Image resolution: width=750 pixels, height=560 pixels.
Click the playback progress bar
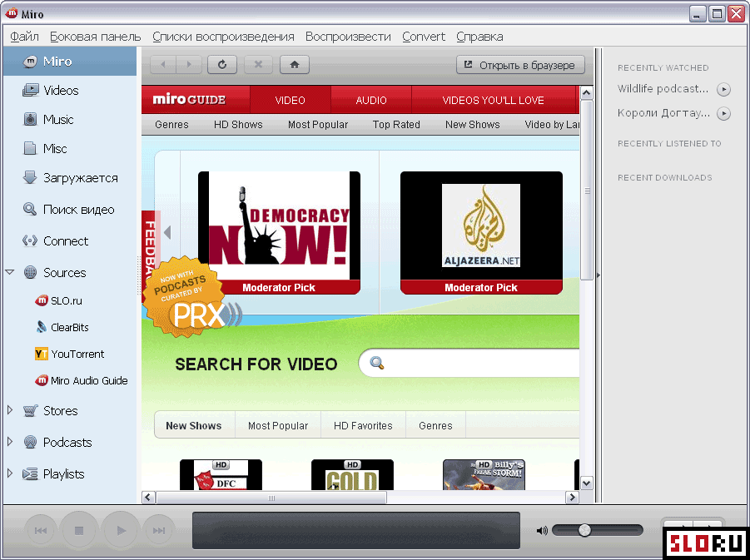356,530
